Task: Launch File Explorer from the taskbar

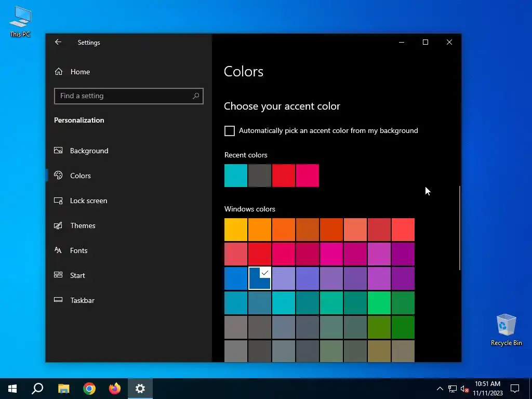Action: pos(63,389)
